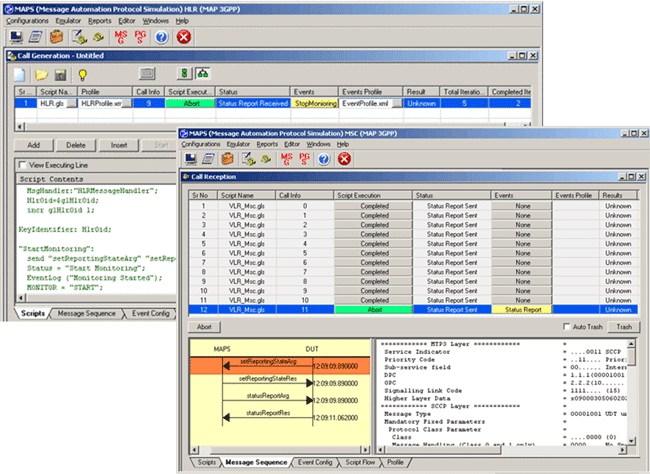Click red X stop icon in MSC toolbar

(x=344, y=159)
